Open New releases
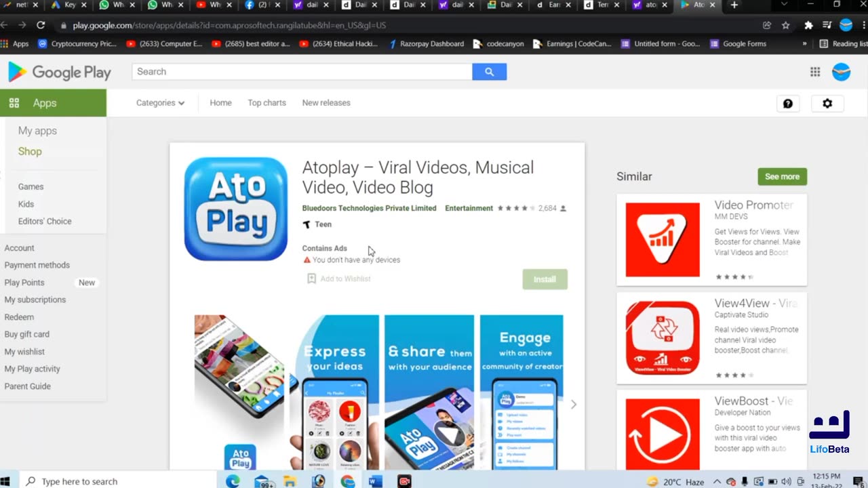The height and width of the screenshot is (488, 868). point(326,103)
